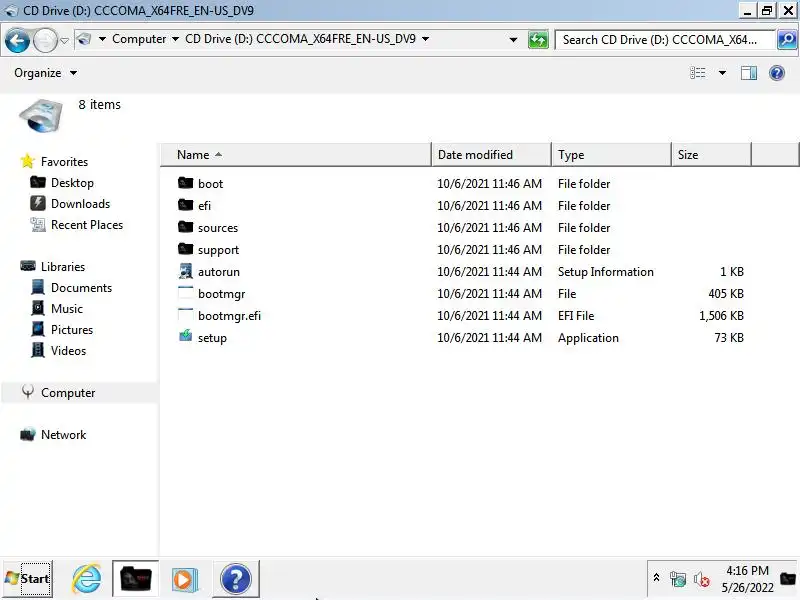
Task: Open the More view options dropdown
Action: click(722, 73)
